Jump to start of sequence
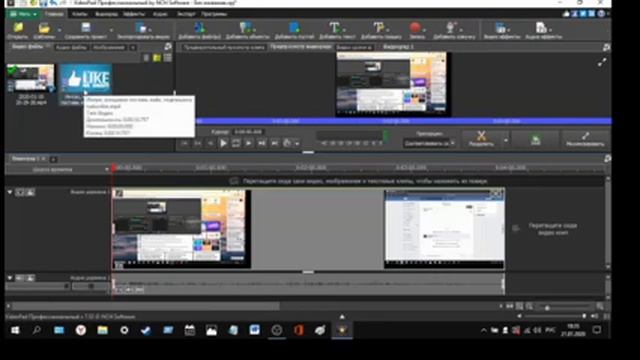The width and height of the screenshot is (640, 360). [184, 143]
